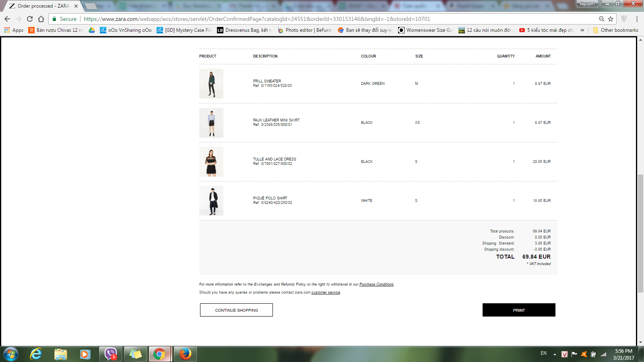Bookmark this page with the star icon

tap(611, 19)
